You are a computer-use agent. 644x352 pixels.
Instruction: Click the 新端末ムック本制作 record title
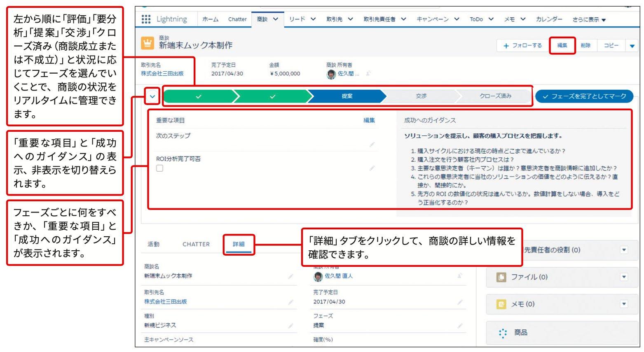[196, 46]
